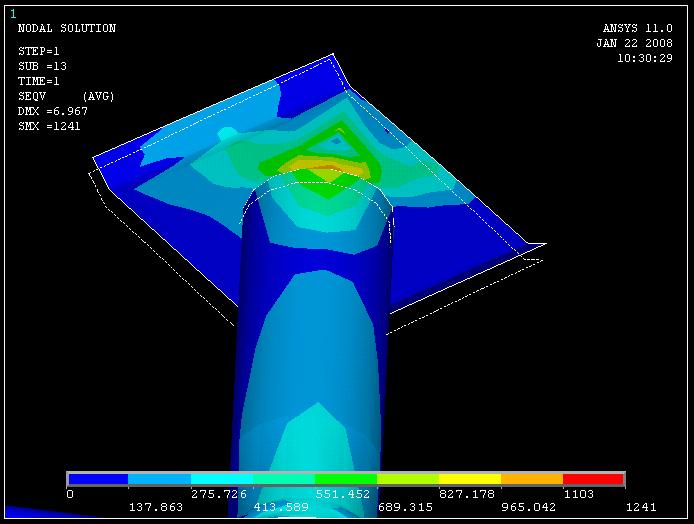Click the SEQV stress label
Viewport: 694px width, 524px height.
(x=32, y=96)
